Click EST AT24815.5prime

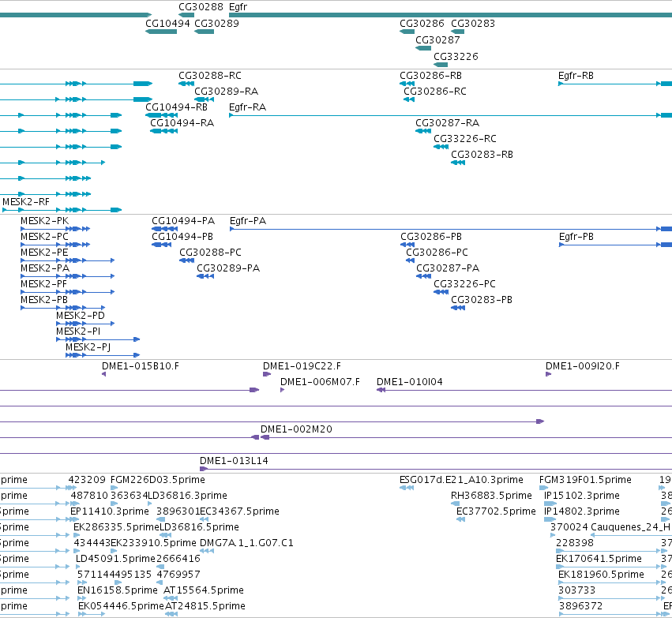coord(205,606)
